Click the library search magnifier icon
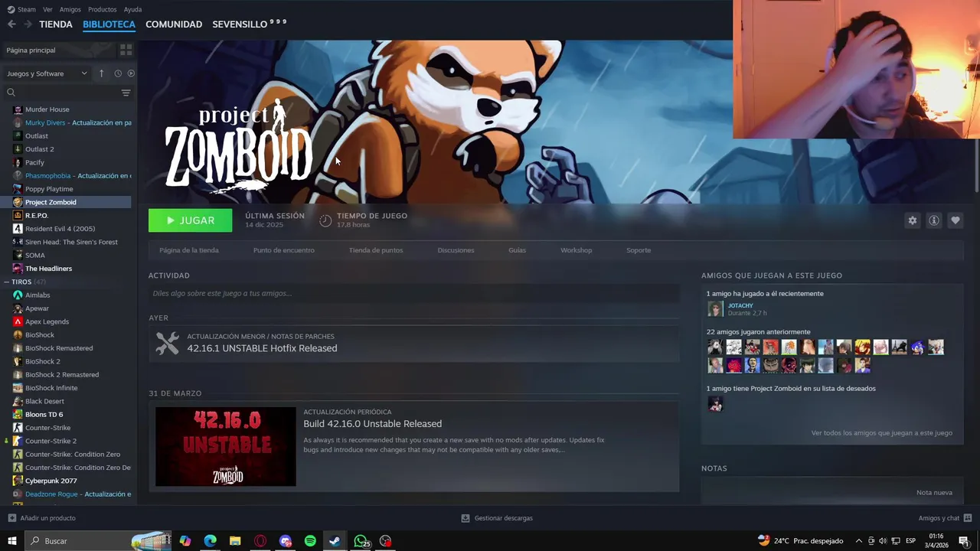 pos(11,93)
